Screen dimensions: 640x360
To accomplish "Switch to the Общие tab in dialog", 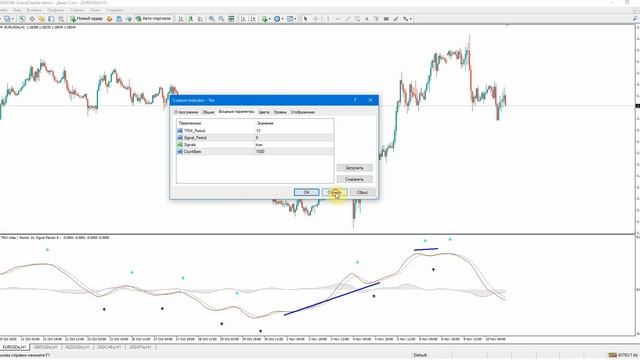I will [208, 112].
